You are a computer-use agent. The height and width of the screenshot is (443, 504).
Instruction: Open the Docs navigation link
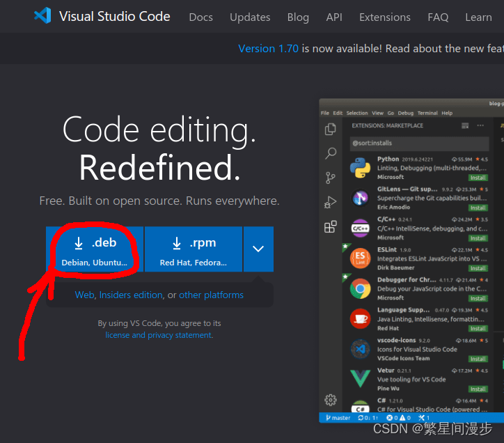click(x=201, y=17)
